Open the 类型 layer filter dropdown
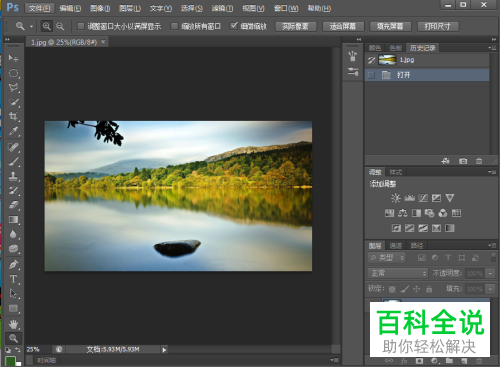The image size is (500, 367). (387, 258)
